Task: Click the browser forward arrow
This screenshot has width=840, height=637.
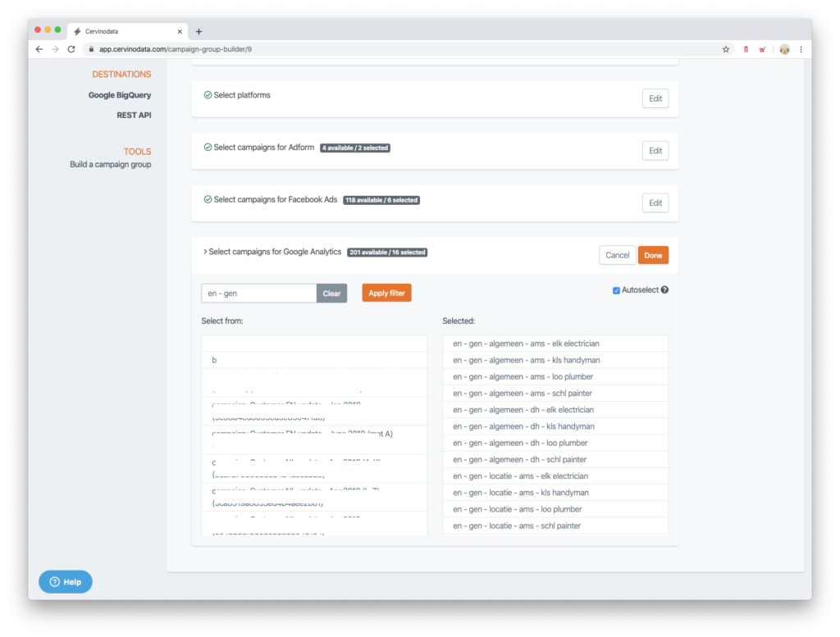Action: [55, 49]
